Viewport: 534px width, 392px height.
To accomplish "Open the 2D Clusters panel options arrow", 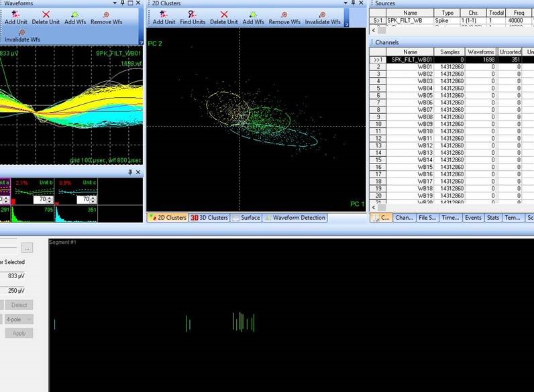I will 345,3.
